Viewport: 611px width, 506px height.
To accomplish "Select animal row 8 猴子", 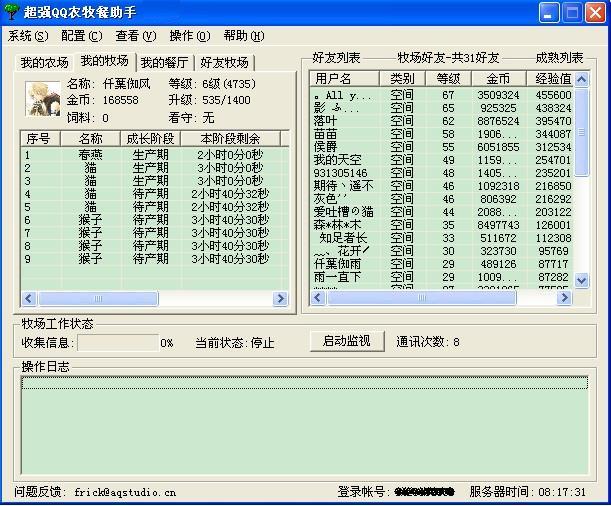I will pyautogui.click(x=154, y=246).
